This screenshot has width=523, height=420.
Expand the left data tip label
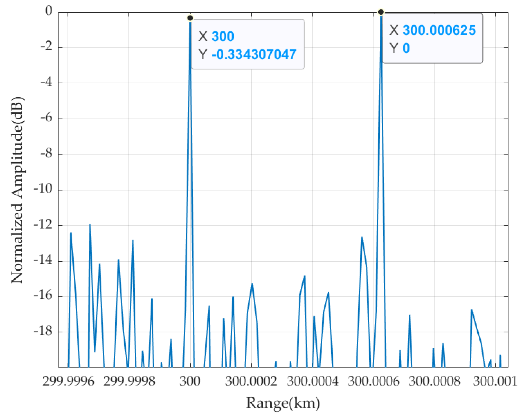(248, 44)
